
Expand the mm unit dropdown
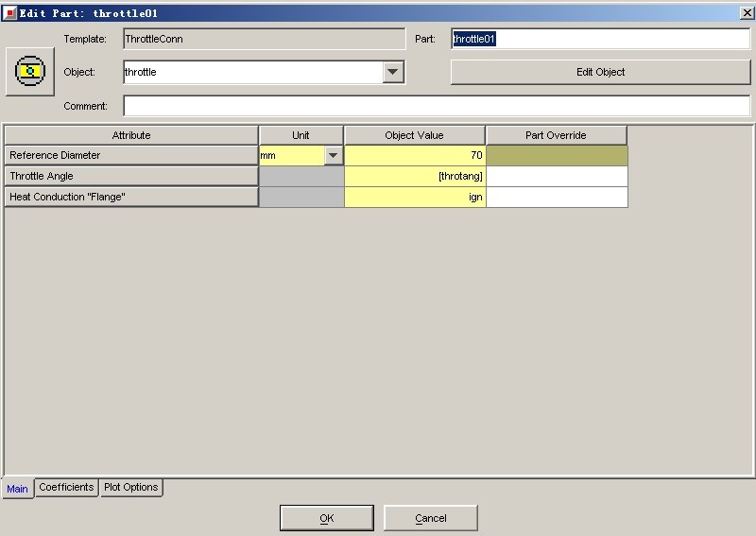pyautogui.click(x=334, y=155)
